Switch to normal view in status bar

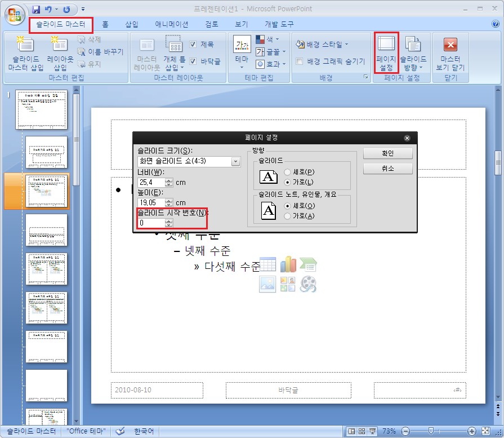pos(352,431)
